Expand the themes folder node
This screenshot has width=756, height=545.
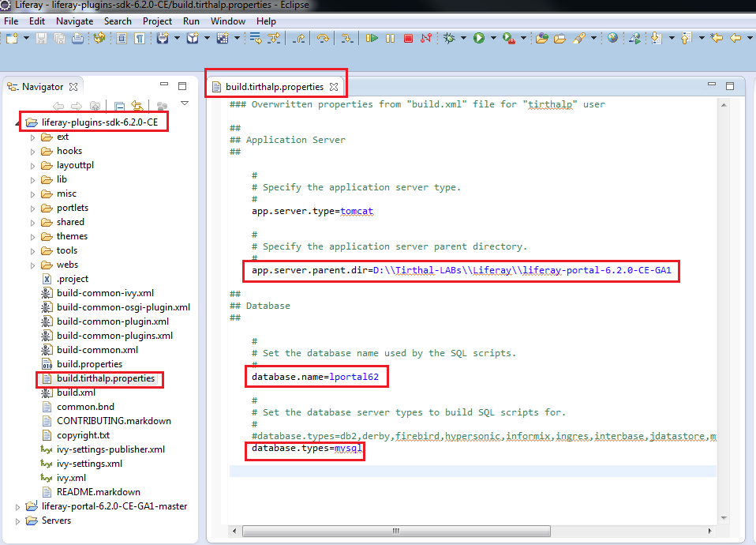pos(32,237)
